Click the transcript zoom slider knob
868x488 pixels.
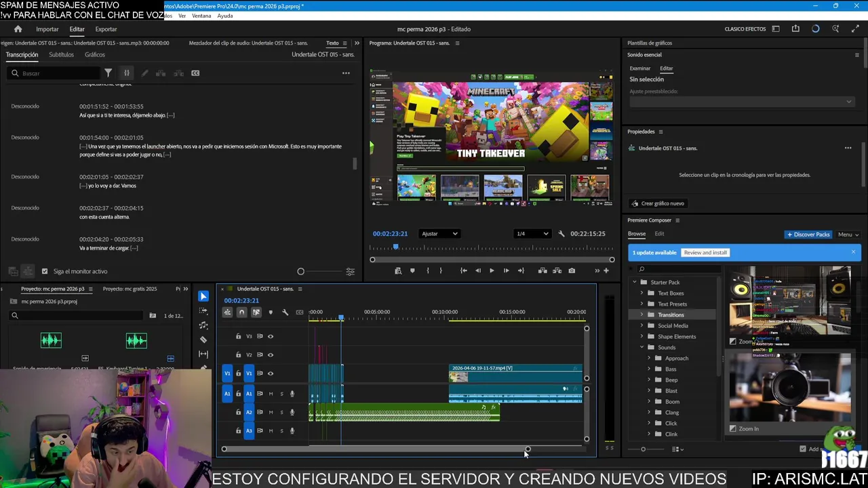pyautogui.click(x=300, y=271)
